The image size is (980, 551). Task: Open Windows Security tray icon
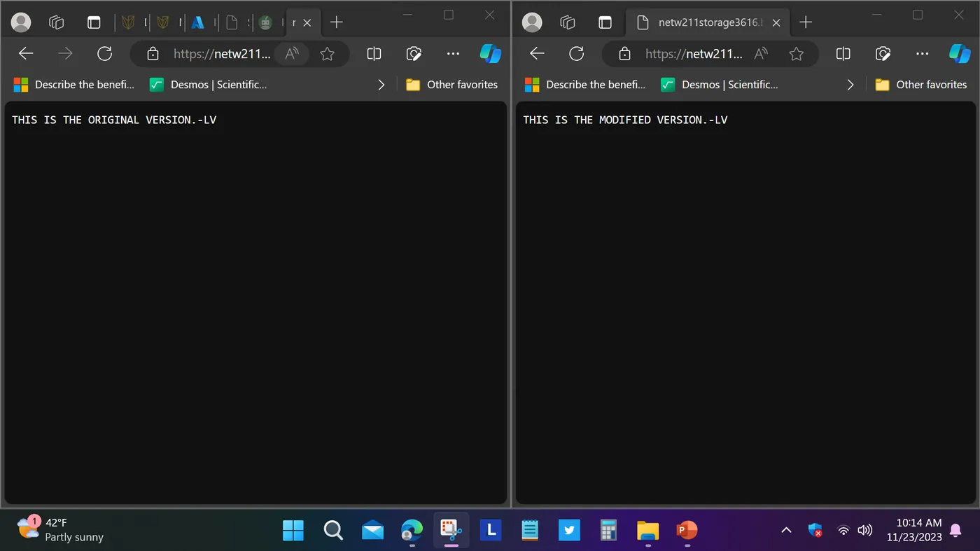coord(815,531)
